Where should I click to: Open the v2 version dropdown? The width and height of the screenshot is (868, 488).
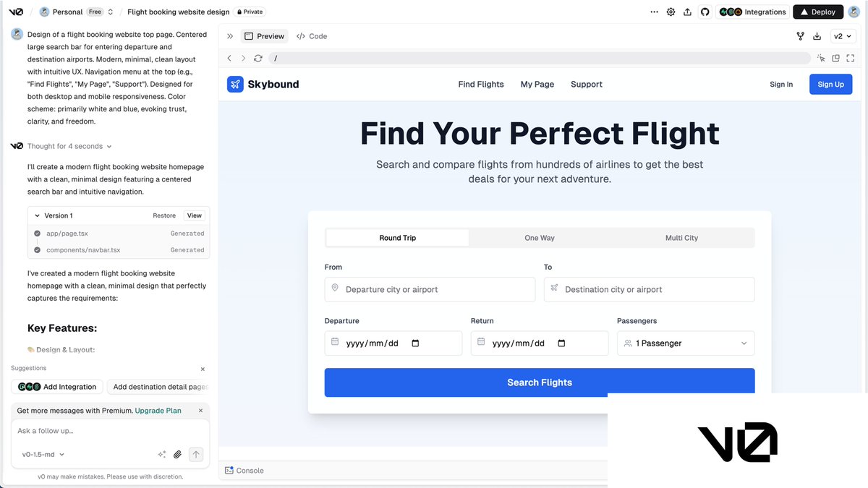[x=843, y=36]
